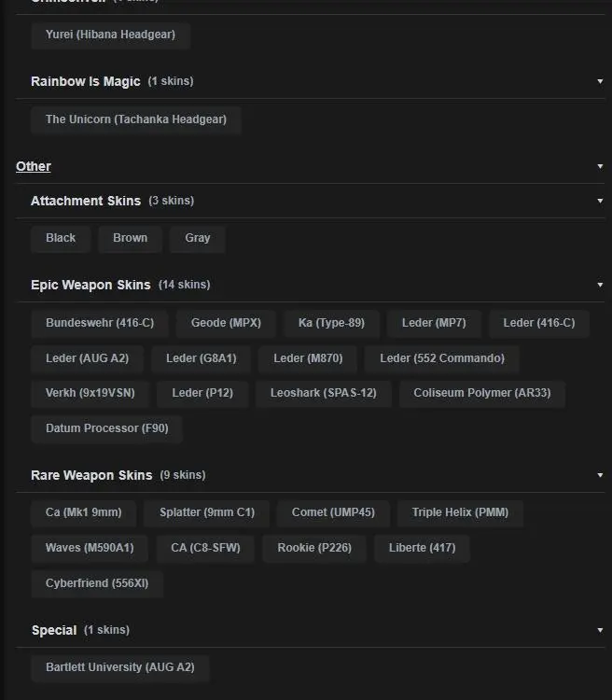Image resolution: width=612 pixels, height=700 pixels.
Task: Pick the Bundeswehr (416-C) skin
Action: coord(100,323)
